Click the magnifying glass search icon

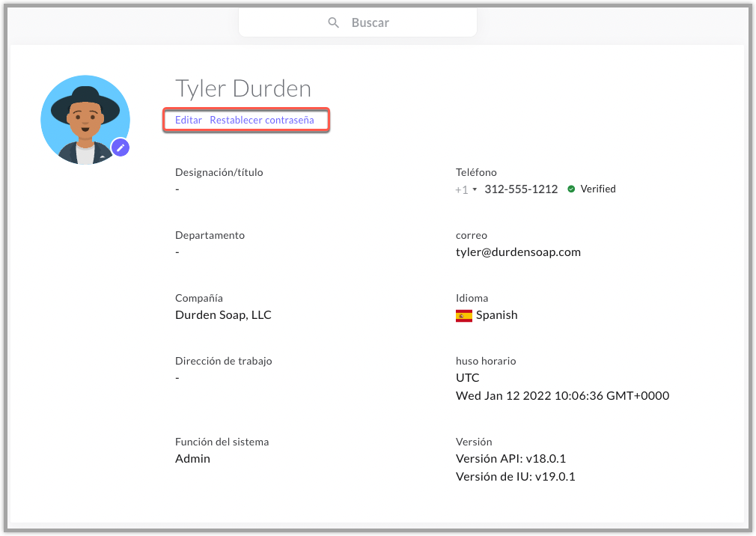pos(334,22)
